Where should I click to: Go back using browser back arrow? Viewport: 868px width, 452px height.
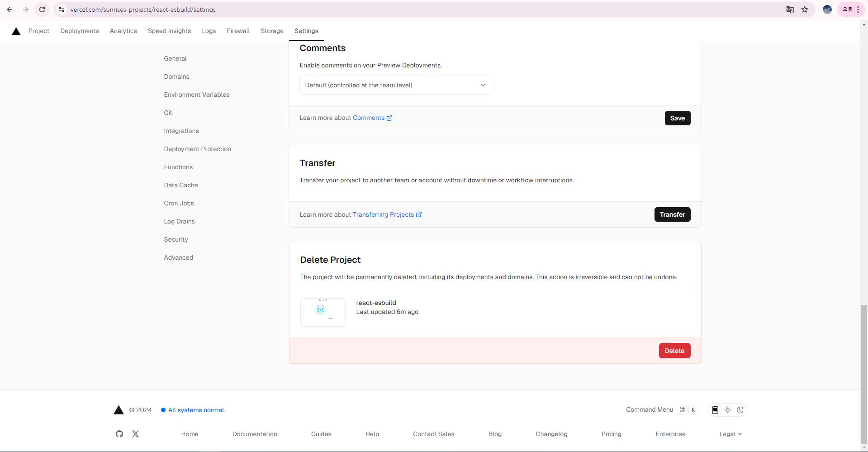pyautogui.click(x=9, y=10)
